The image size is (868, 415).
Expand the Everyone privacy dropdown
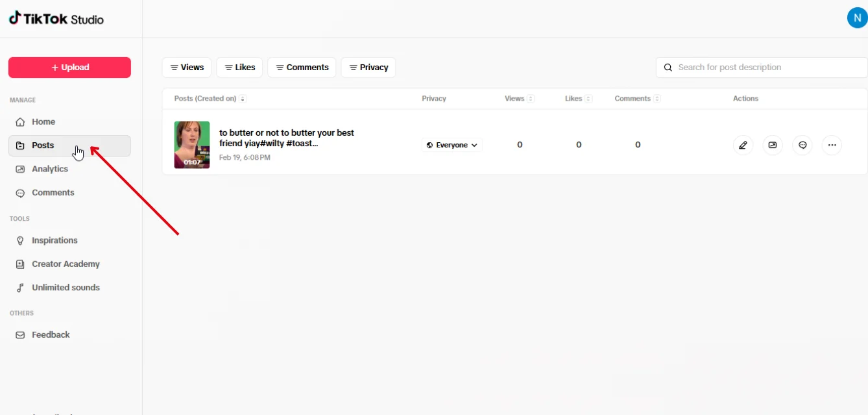[452, 145]
